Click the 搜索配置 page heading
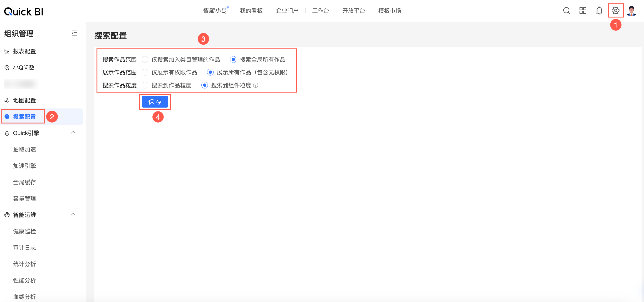Image resolution: width=644 pixels, height=302 pixels. [111, 36]
